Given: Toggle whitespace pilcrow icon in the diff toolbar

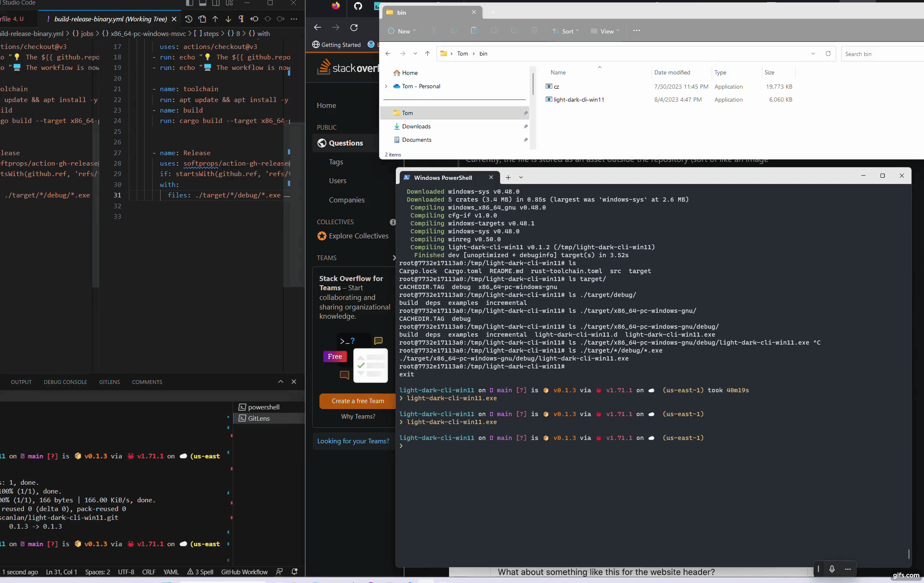Looking at the screenshot, I should point(241,19).
